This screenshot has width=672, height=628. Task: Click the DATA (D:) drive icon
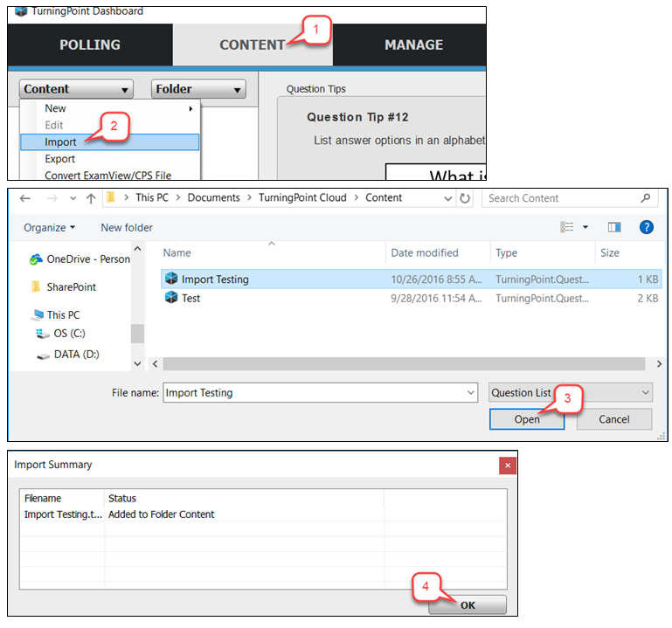coord(43,356)
